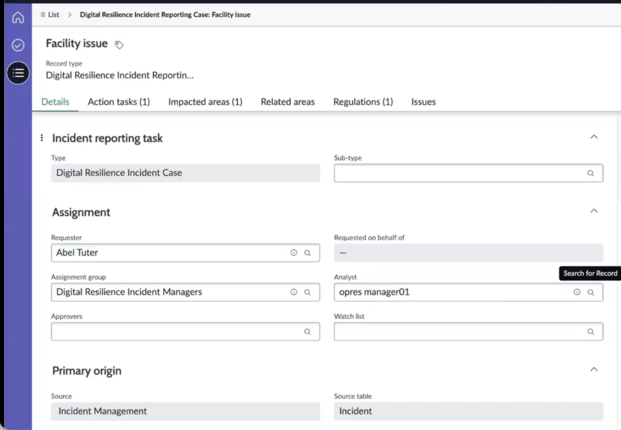Viewport: 621px width, 430px height.
Task: Click the Primary origin section heading
Action: tap(87, 371)
